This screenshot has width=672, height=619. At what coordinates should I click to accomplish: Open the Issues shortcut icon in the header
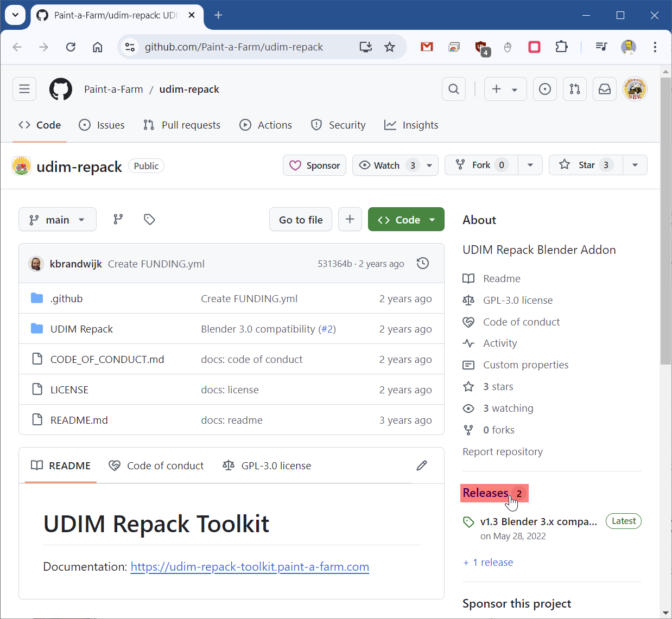click(545, 89)
